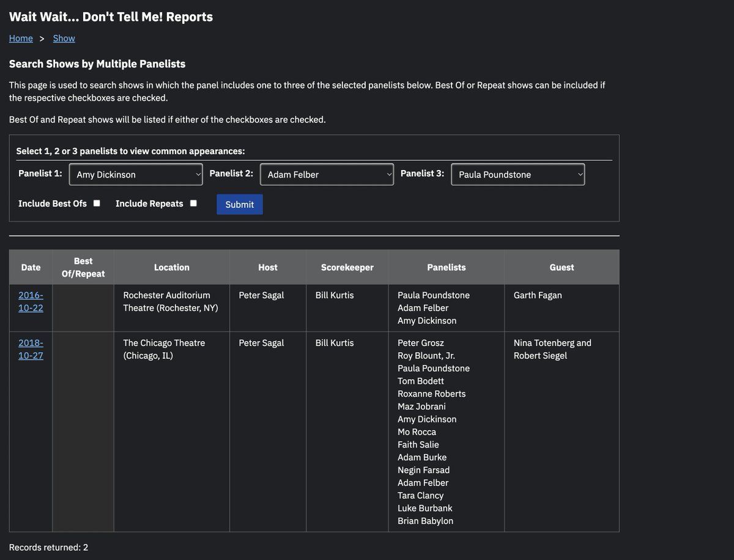
Task: Click Peter Grosz in panelists list
Action: (421, 343)
